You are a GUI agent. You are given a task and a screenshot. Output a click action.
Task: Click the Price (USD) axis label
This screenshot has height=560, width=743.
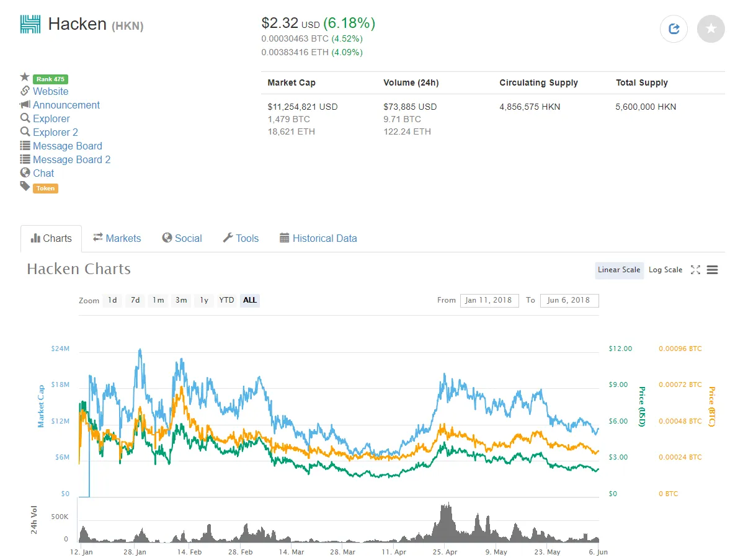pyautogui.click(x=642, y=406)
